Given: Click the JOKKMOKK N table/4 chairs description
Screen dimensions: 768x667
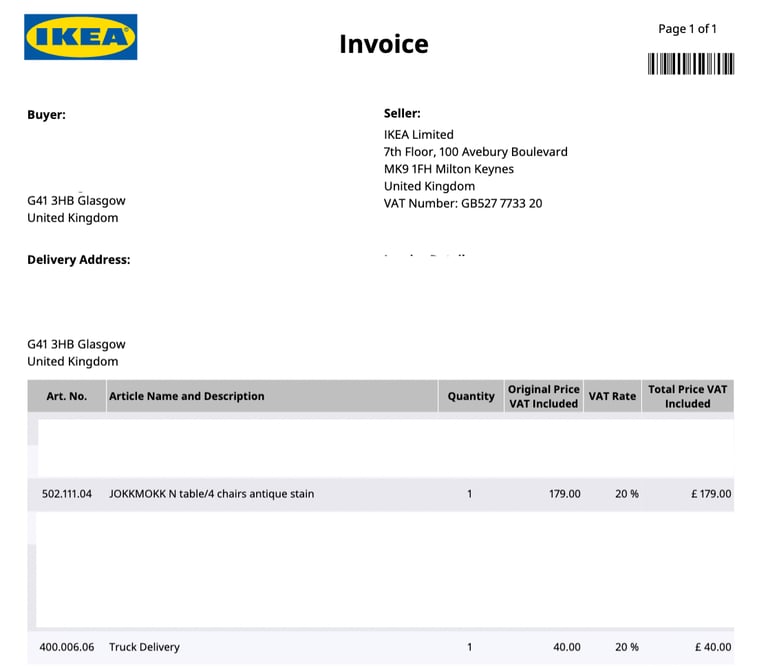Looking at the screenshot, I should [x=212, y=494].
